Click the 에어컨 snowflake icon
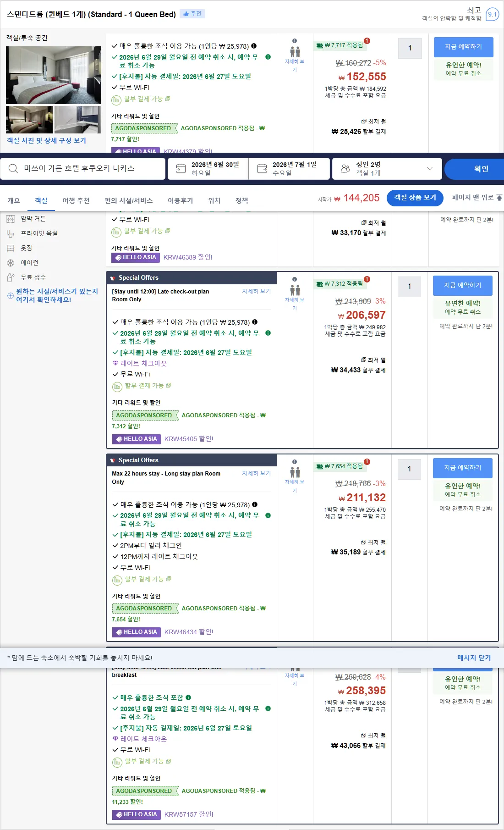This screenshot has width=504, height=830. pos(11,263)
